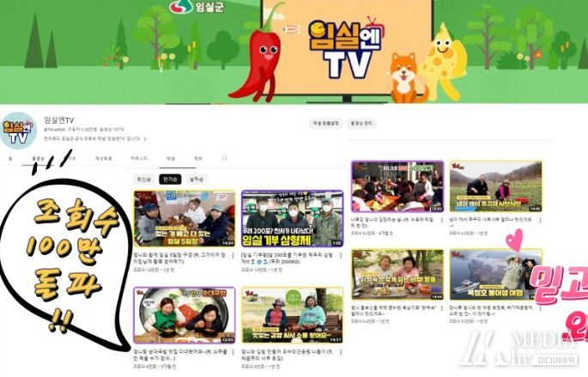
Task: Click the 동영상 관리 manage videos button
Action: (361, 123)
